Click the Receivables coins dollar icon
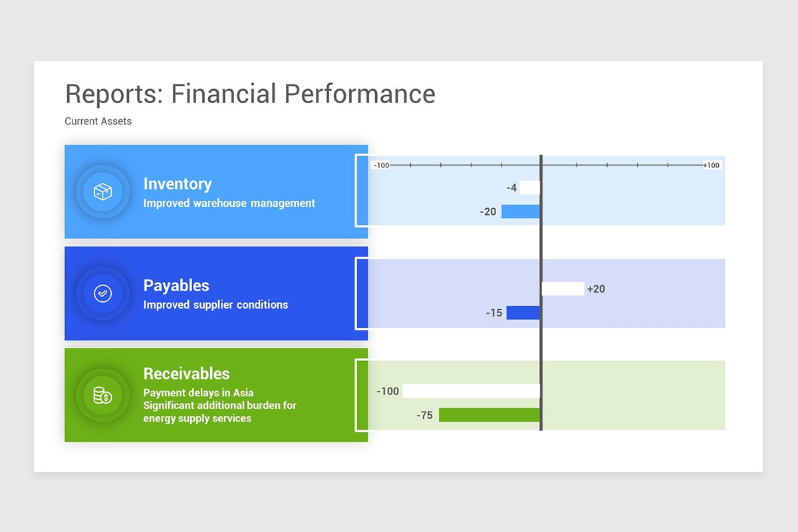The height and width of the screenshot is (532, 798). point(102,396)
